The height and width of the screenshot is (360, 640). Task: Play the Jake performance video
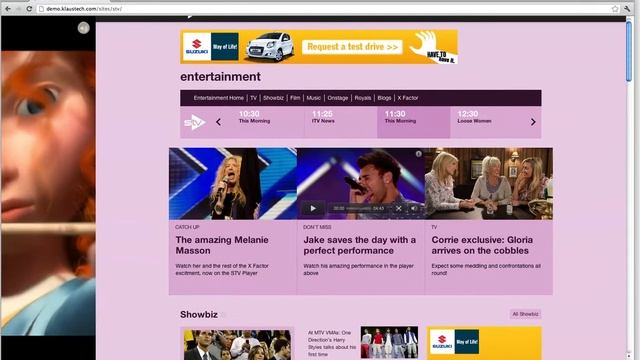(313, 209)
